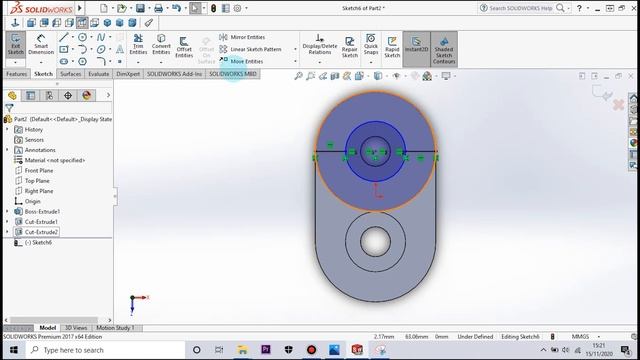Image resolution: width=640 pixels, height=360 pixels.
Task: Select the Circle sketch tool
Action: [x=82, y=38]
